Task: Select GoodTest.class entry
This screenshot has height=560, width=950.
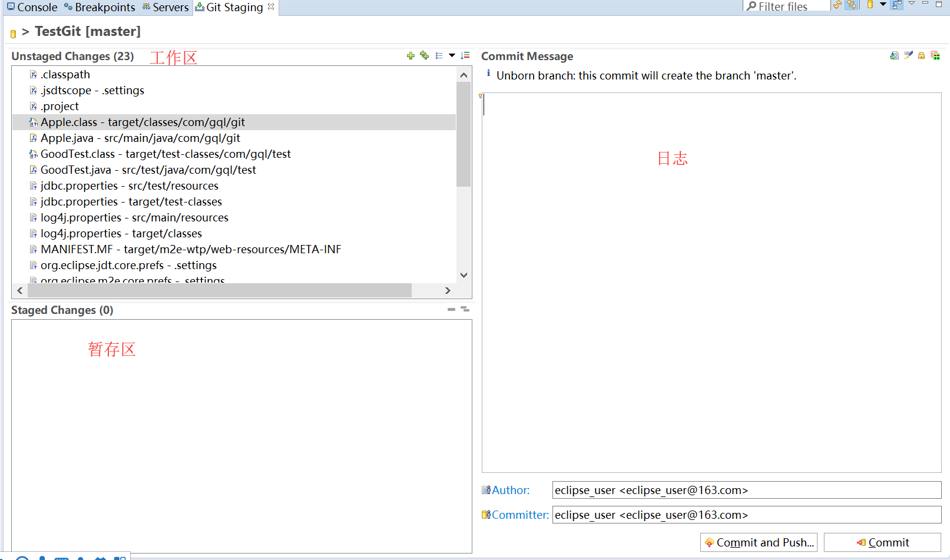Action: tap(165, 154)
